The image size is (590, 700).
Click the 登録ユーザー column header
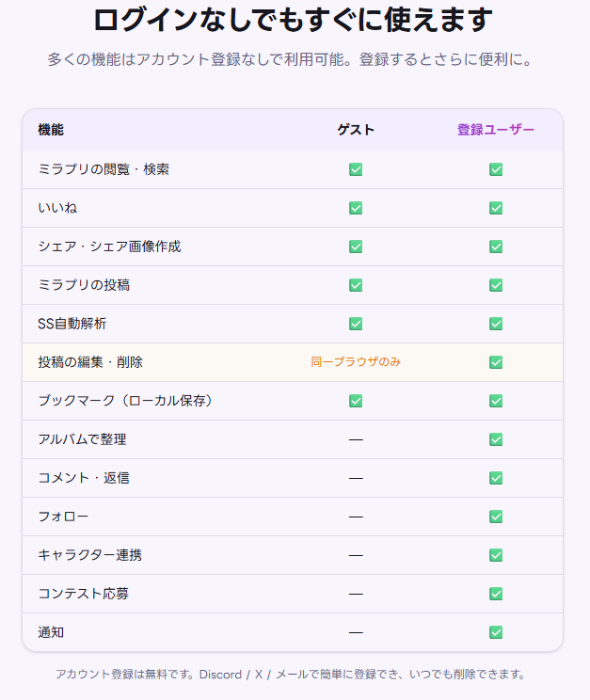496,130
